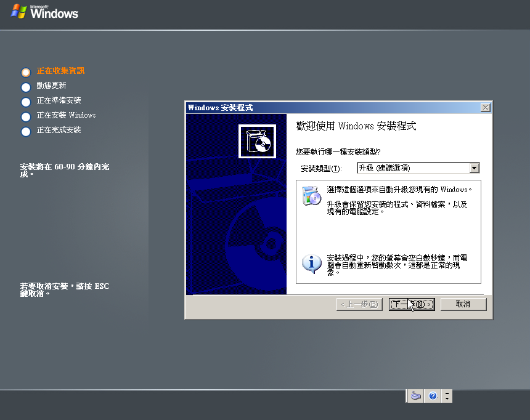Screen dimensions: 530x420
Task: Expand the 安裝類型 dropdown arrow
Action: click(x=474, y=168)
